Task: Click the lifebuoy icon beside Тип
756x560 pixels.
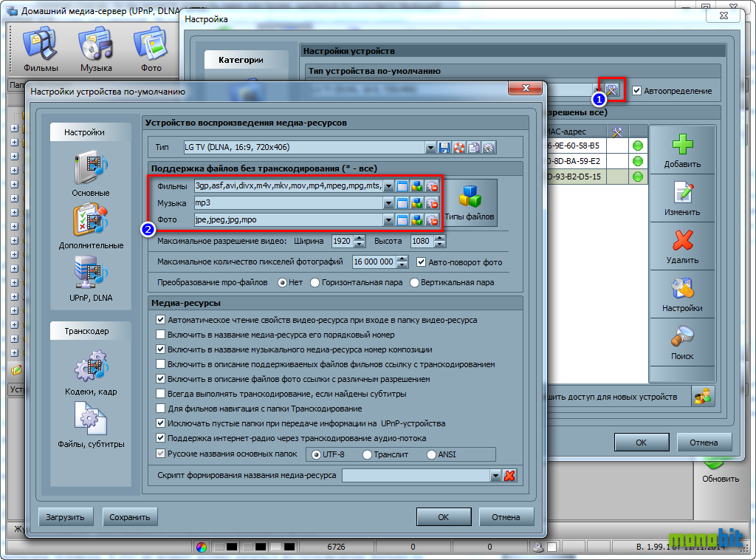Action: point(459,148)
